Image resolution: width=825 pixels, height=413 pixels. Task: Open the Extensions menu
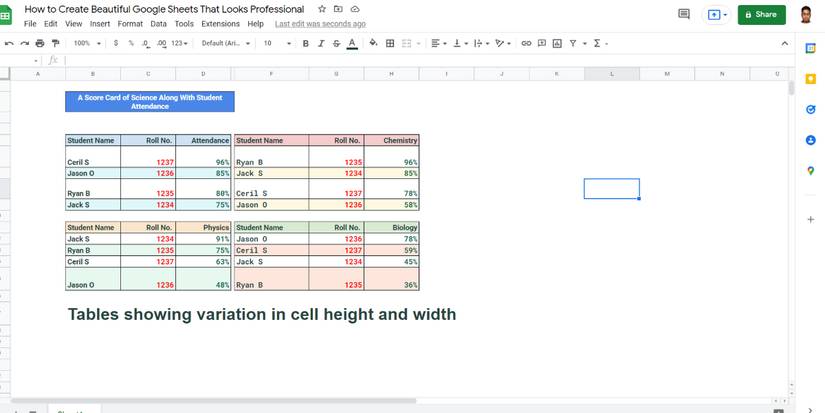tap(220, 24)
